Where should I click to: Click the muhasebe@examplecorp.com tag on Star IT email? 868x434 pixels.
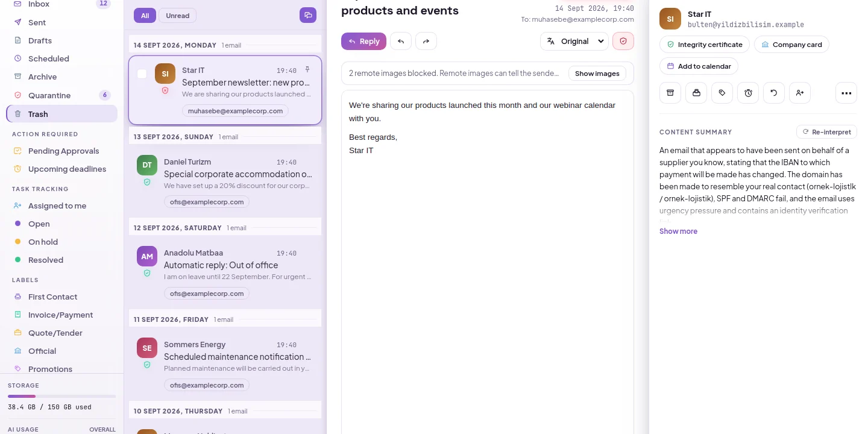pos(235,111)
